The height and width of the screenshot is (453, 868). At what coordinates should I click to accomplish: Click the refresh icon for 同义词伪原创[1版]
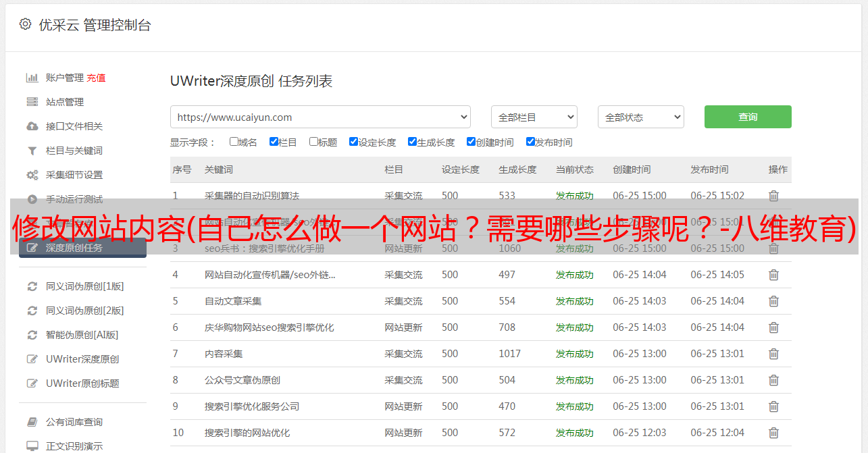32,286
